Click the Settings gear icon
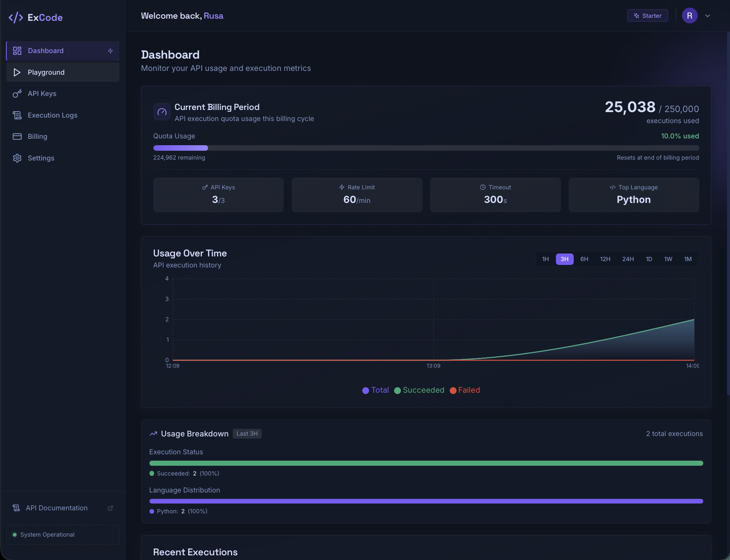This screenshot has width=730, height=560. click(17, 158)
